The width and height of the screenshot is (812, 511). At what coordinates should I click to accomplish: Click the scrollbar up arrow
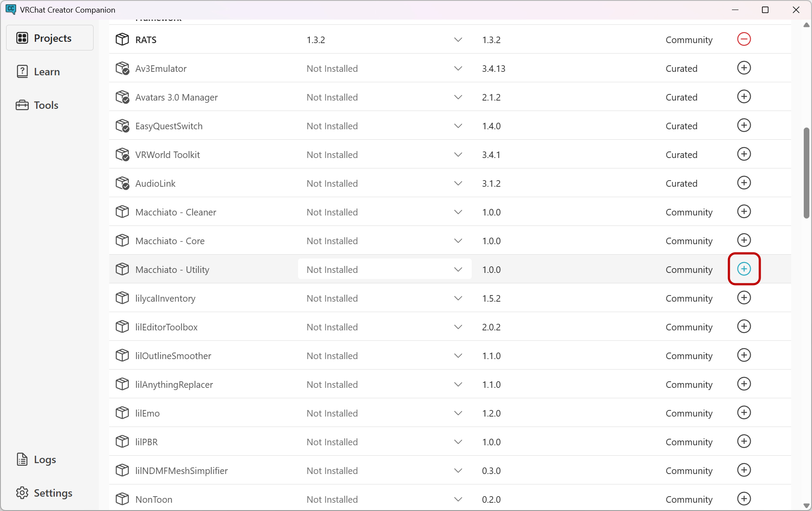point(806,25)
